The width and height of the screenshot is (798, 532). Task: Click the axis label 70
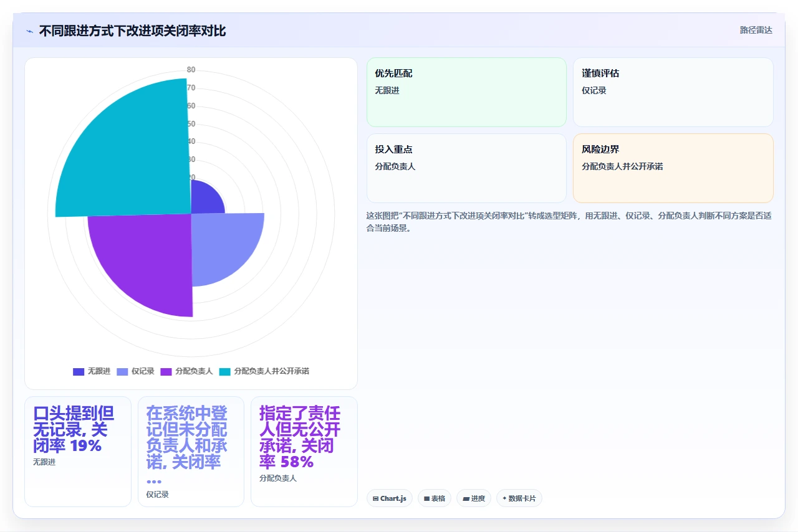click(x=191, y=88)
